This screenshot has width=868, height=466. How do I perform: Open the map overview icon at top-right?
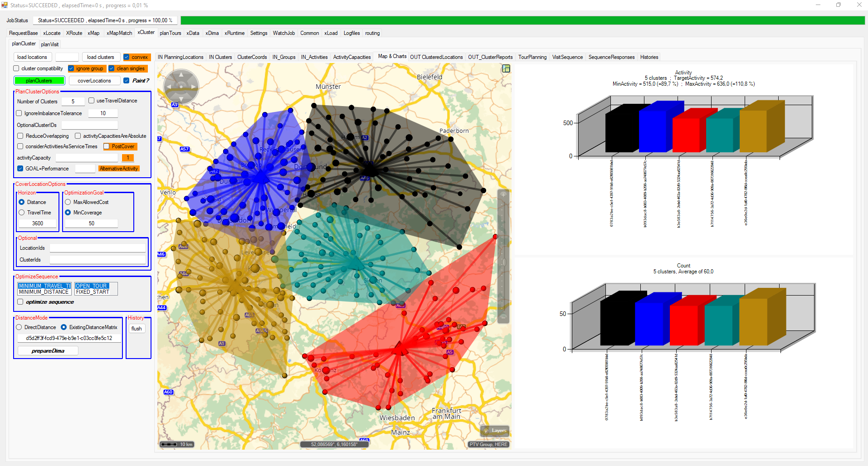tap(506, 68)
